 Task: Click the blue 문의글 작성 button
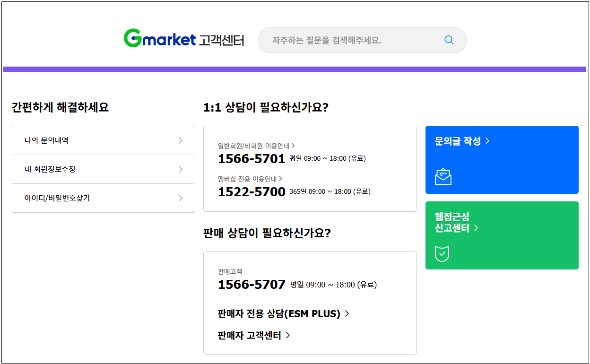(x=502, y=160)
